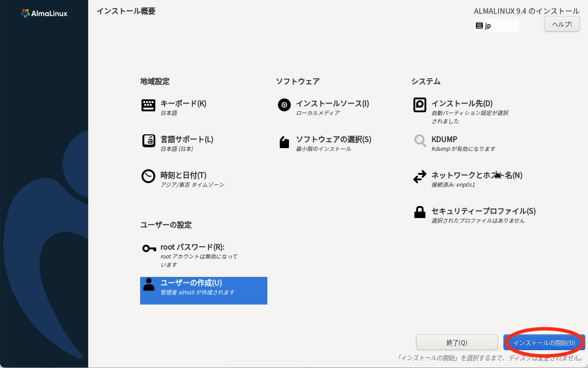Click the 日本語 keyboard status text
Image resolution: width=588 pixels, height=368 pixels.
click(169, 113)
